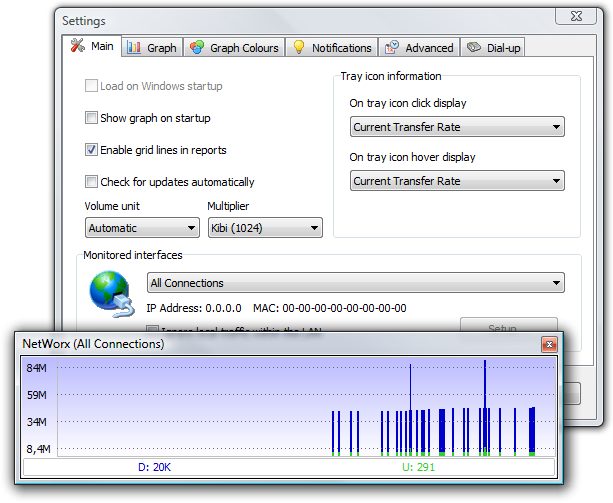Open the Dial-up tab
The width and height of the screenshot is (613, 503).
point(493,48)
